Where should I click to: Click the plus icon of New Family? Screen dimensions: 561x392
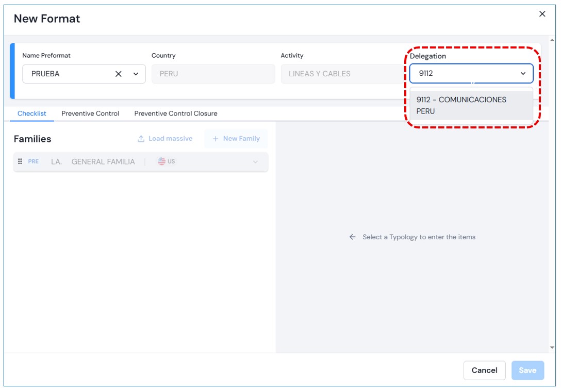coord(216,139)
